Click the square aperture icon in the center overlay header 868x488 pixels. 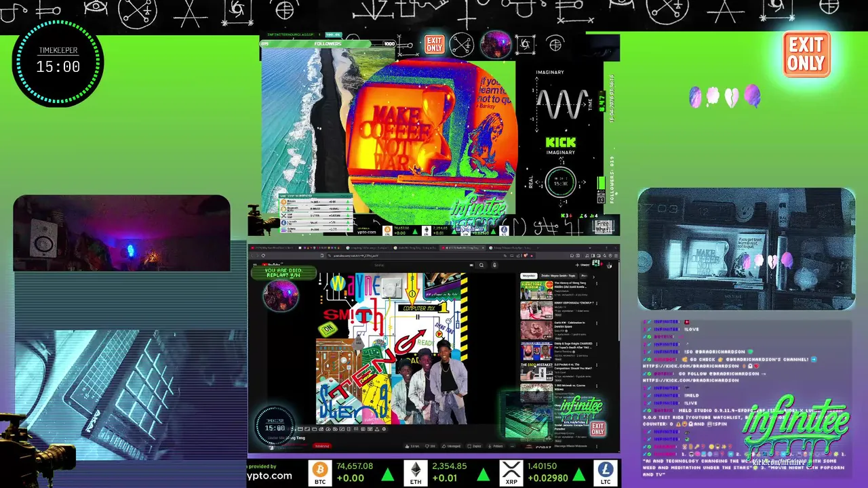(525, 45)
